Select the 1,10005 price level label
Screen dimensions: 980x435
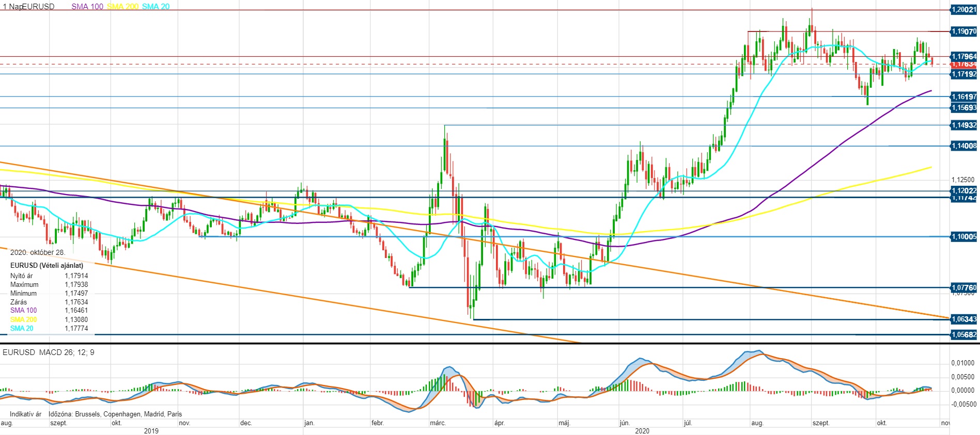[x=964, y=237]
